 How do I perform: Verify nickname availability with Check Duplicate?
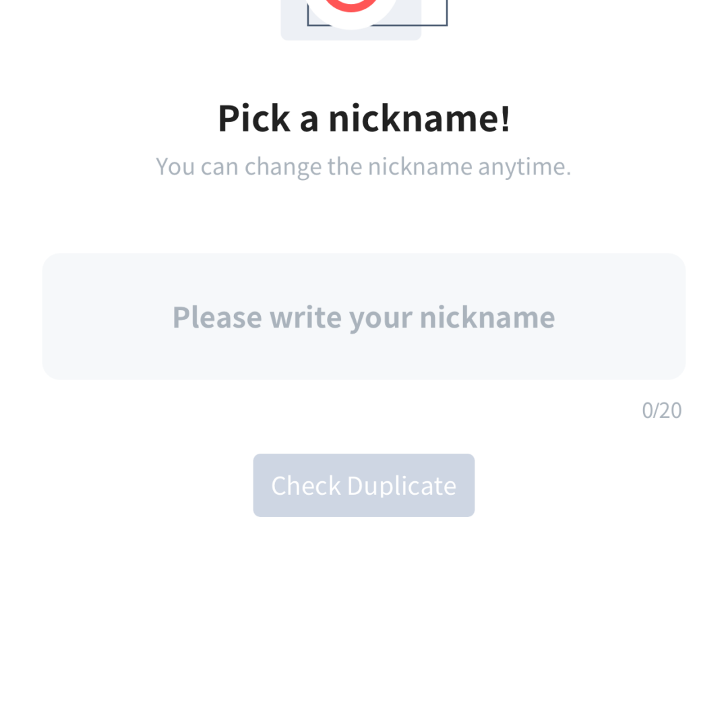(x=364, y=485)
